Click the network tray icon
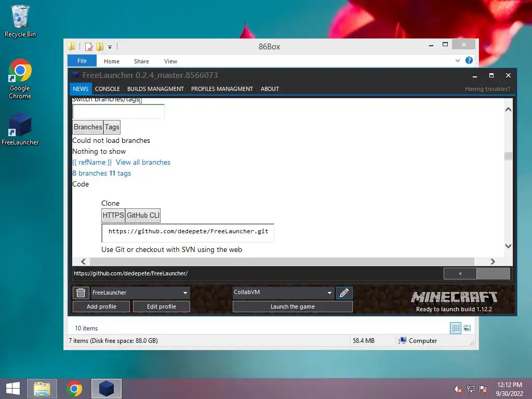This screenshot has width=532, height=399. coord(471,389)
